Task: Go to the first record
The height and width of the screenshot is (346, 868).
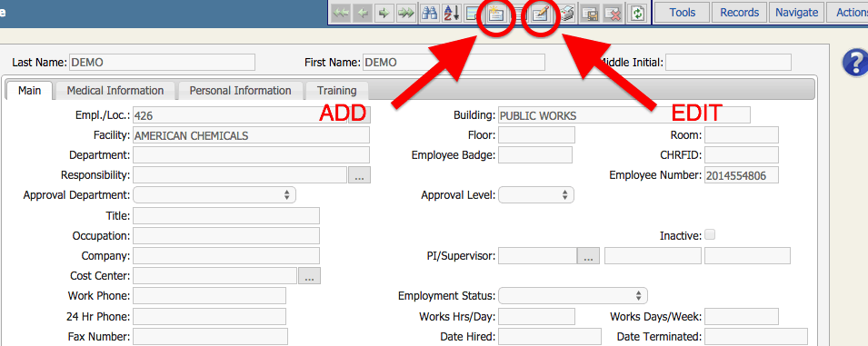Action: pyautogui.click(x=341, y=14)
